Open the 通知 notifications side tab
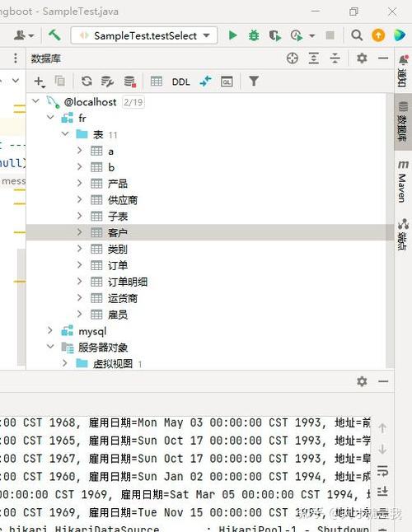 tap(403, 71)
